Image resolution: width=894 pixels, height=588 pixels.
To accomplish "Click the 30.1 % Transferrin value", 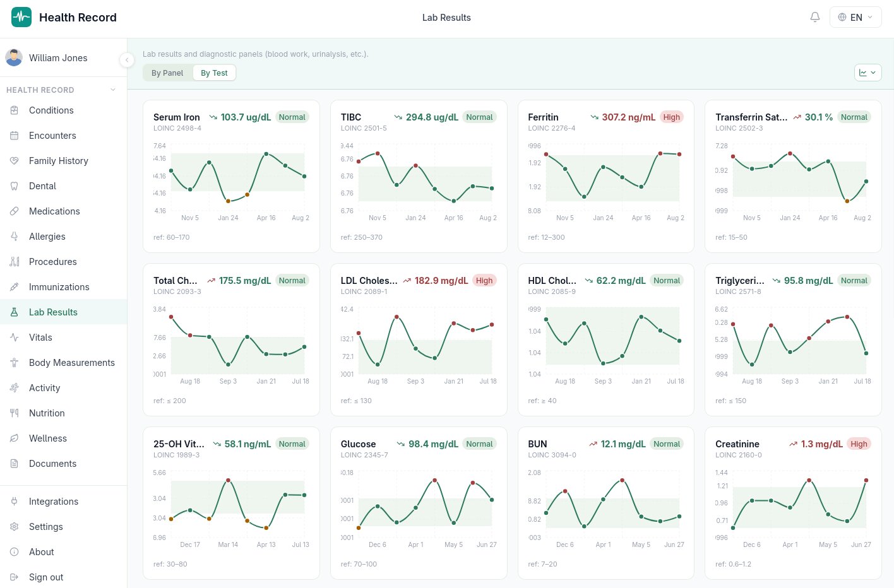I will click(x=819, y=117).
